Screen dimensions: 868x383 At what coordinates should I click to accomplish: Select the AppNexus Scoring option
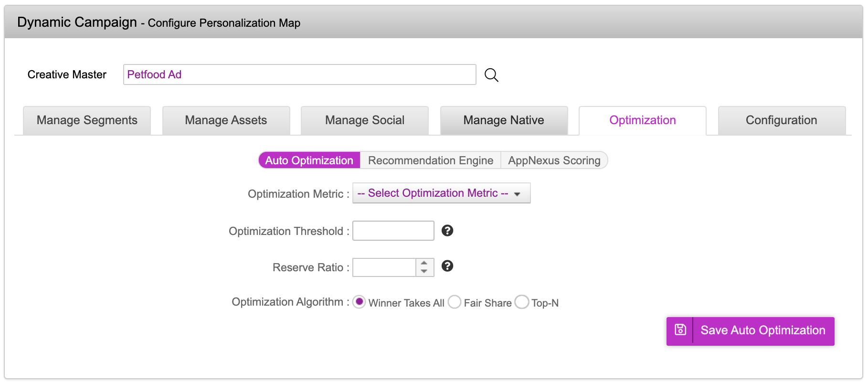click(554, 160)
